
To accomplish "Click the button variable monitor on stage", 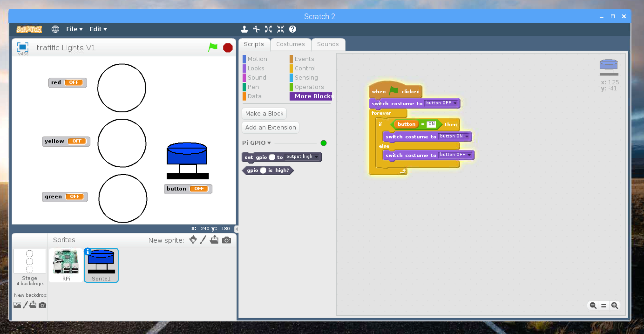I will [x=188, y=189].
